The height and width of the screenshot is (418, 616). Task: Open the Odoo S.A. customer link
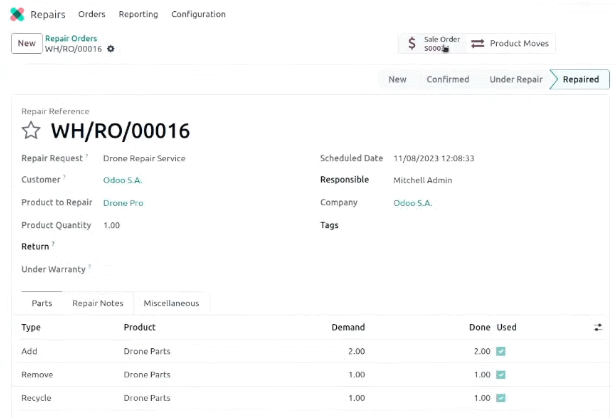(123, 180)
